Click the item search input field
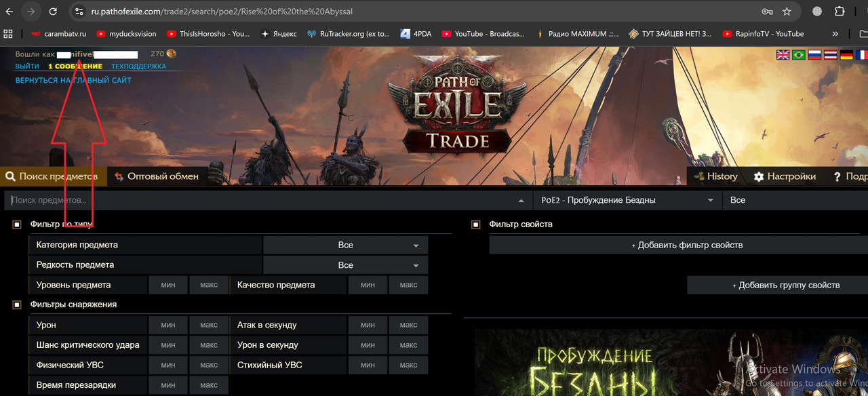Screen dimensions: 868x396 pos(260,200)
